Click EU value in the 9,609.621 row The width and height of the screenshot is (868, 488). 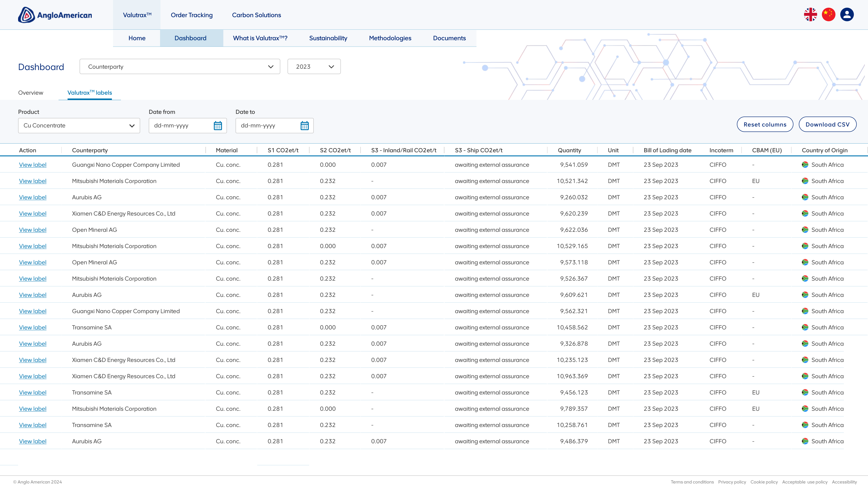coord(756,295)
